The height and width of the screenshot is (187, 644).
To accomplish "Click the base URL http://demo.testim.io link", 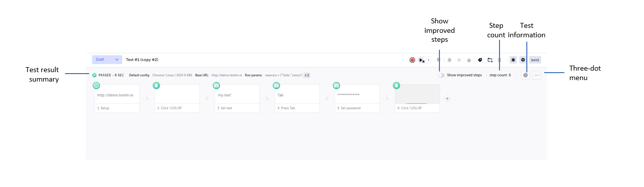I will click(226, 75).
